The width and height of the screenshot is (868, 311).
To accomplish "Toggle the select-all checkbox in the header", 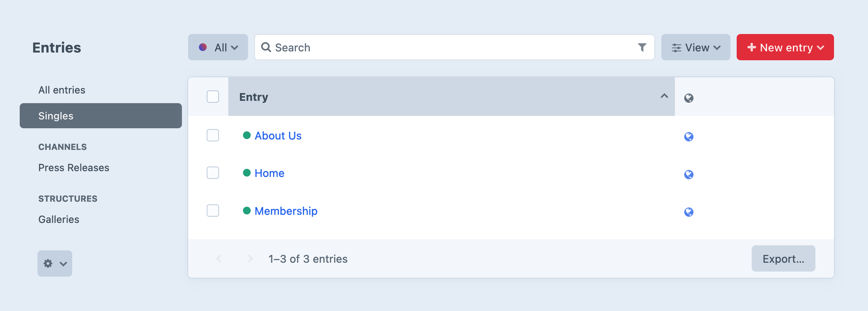I will click(x=212, y=97).
